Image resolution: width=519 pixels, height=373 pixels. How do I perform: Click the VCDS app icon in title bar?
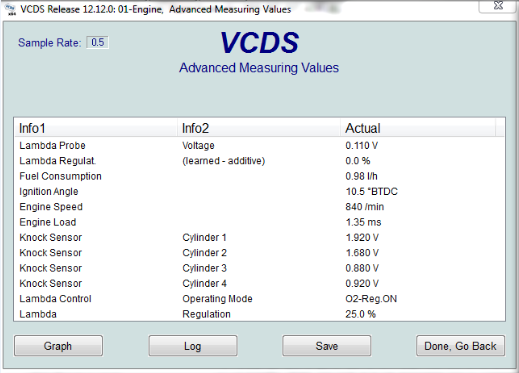pos(11,9)
